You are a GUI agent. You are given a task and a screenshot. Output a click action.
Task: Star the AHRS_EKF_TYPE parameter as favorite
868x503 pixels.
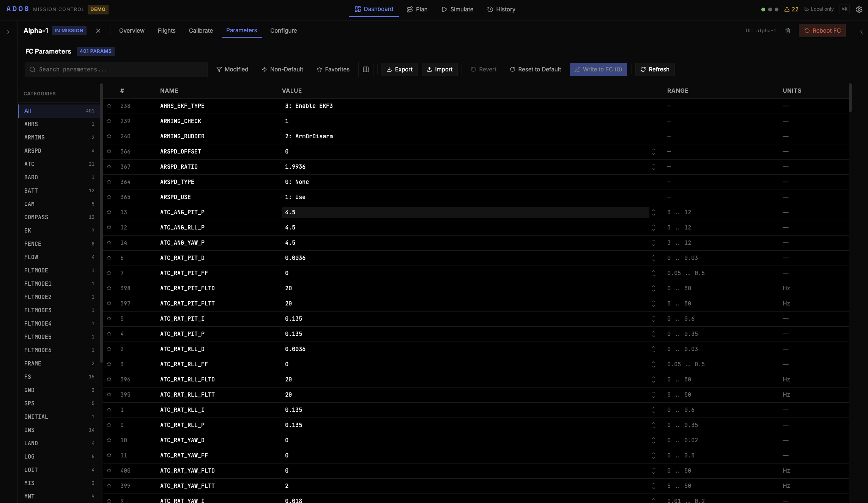(109, 106)
